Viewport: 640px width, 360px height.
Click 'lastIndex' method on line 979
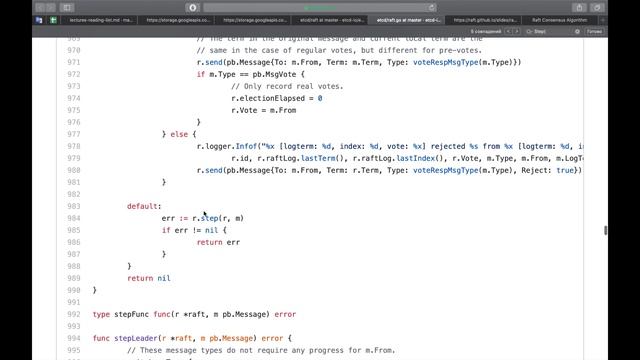[x=416, y=158]
